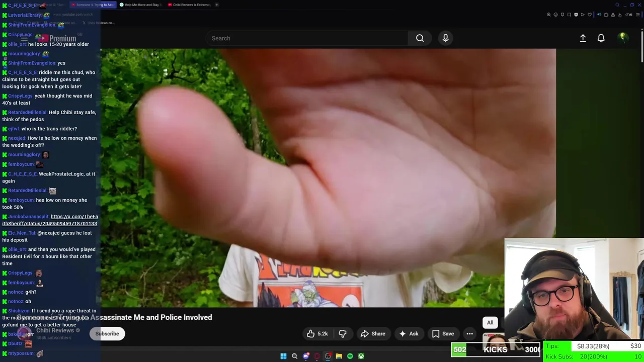Screen dimensions: 644x362
Task: Switch to 'Help Me Move and Stay' tab
Action: pos(140,5)
